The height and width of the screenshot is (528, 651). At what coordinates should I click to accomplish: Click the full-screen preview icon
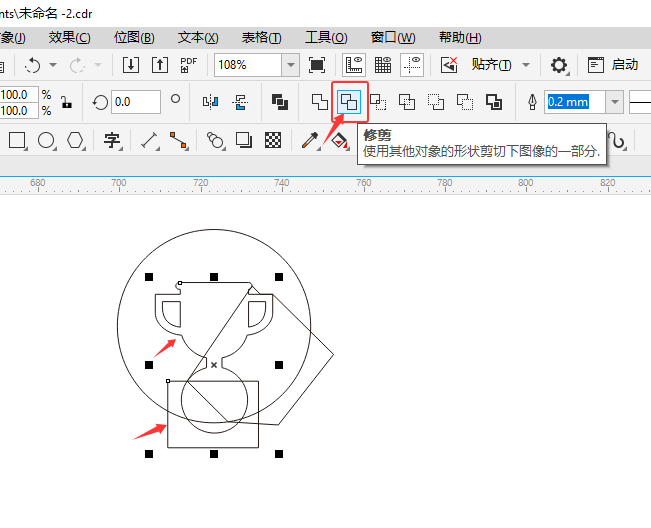(x=317, y=65)
